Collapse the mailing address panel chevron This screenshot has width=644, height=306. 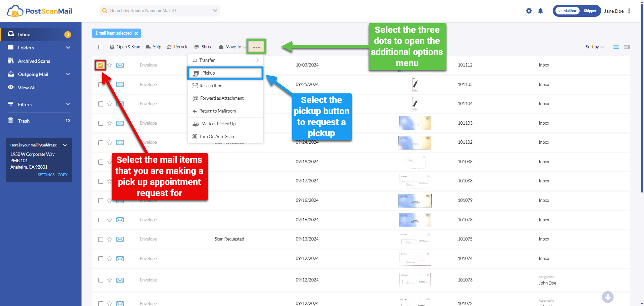[65, 145]
